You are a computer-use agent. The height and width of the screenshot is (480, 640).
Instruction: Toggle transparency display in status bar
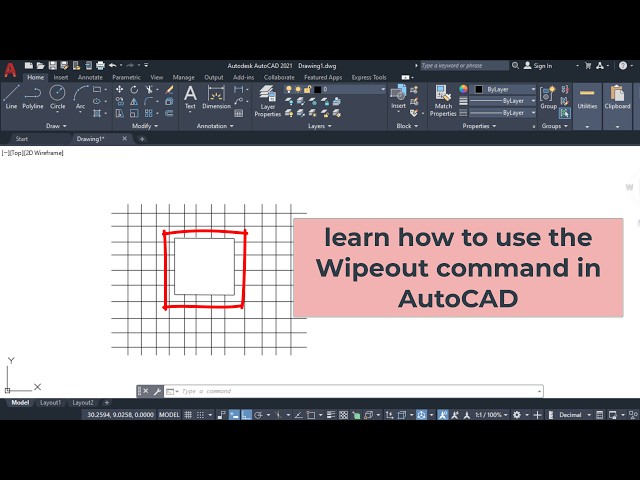(x=344, y=415)
